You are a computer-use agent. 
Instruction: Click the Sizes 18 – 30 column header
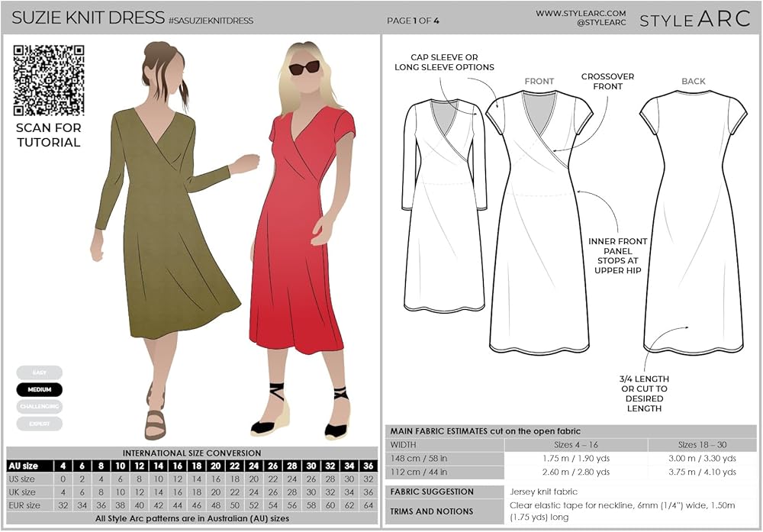(702, 444)
